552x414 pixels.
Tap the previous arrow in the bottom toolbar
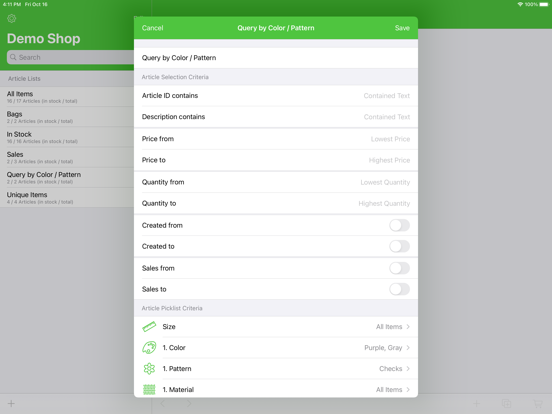pyautogui.click(x=163, y=403)
